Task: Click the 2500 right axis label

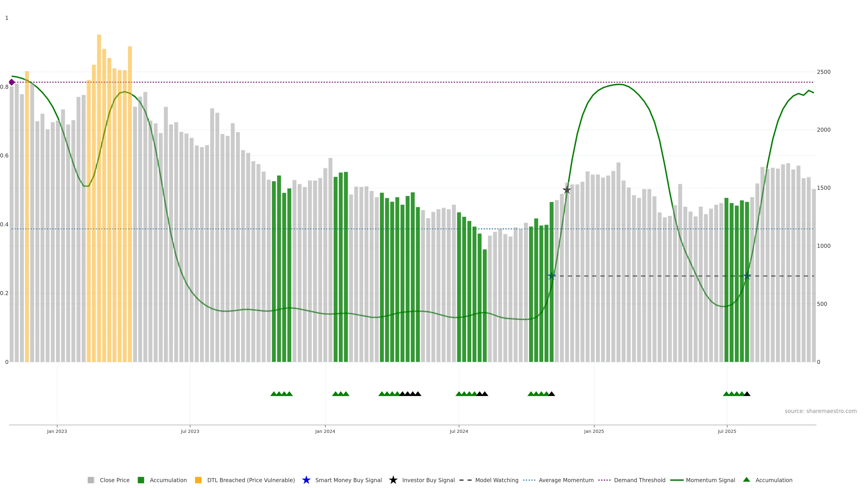Action: click(823, 72)
